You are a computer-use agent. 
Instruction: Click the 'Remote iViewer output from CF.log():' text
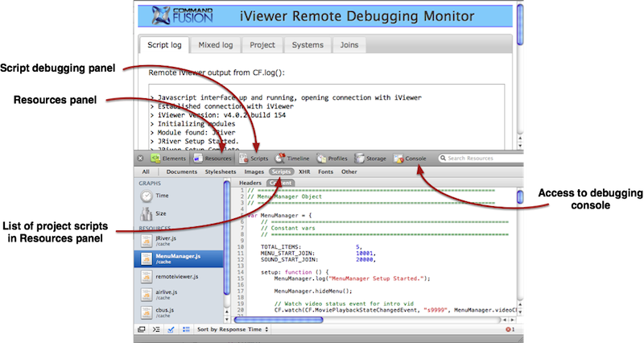217,72
